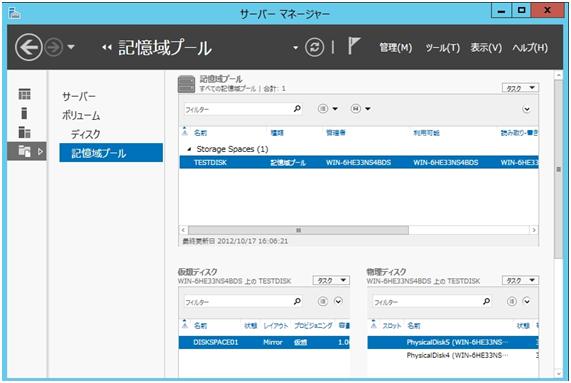The height and width of the screenshot is (383, 571).
Task: Open the 表示(V) menu
Action: click(x=486, y=48)
